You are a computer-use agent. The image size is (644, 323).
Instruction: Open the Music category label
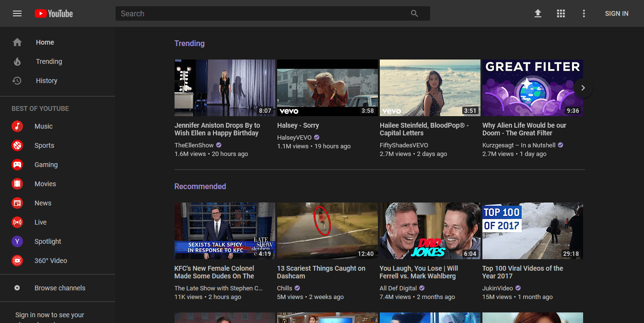(x=44, y=126)
